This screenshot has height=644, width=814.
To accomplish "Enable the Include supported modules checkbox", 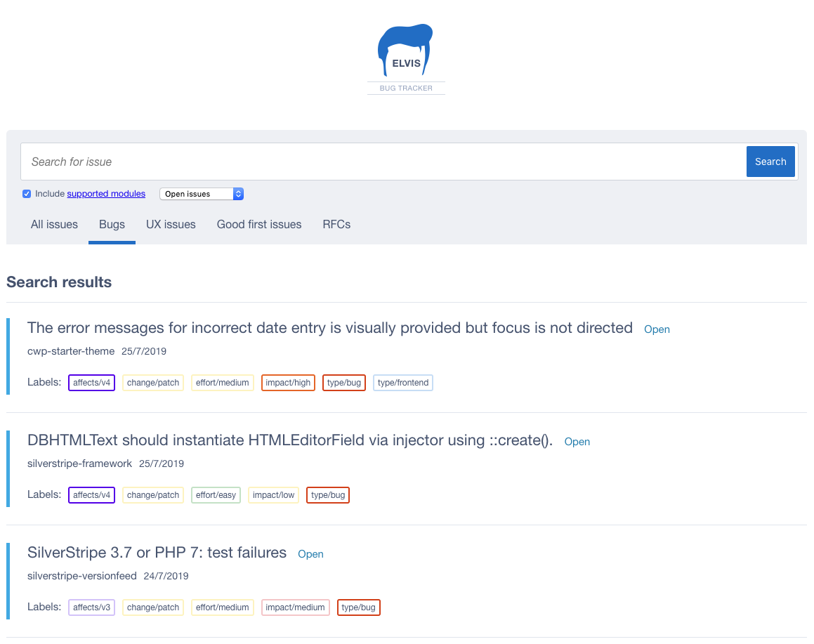I will pos(27,194).
